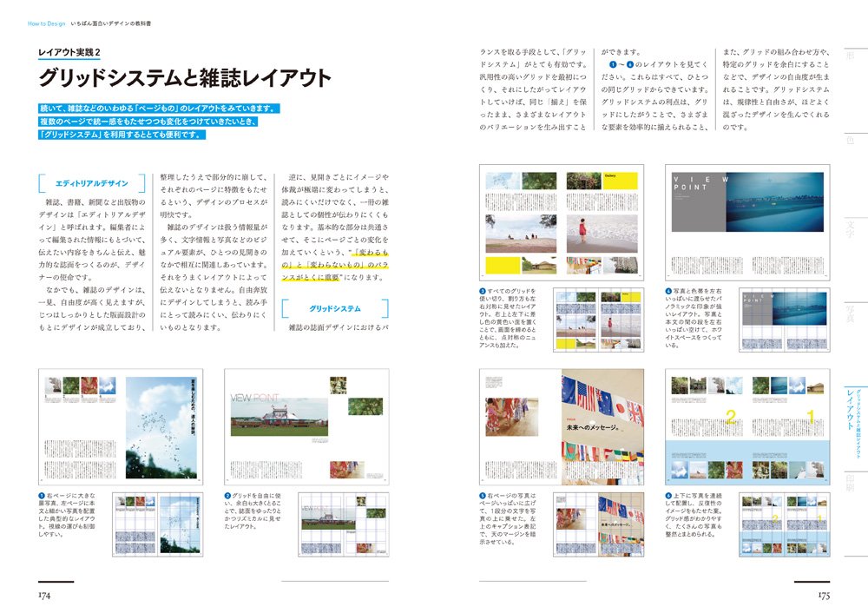Viewport: 868px width, 613px height.
Task: Select the "印刷" side index tab
Action: (850, 483)
